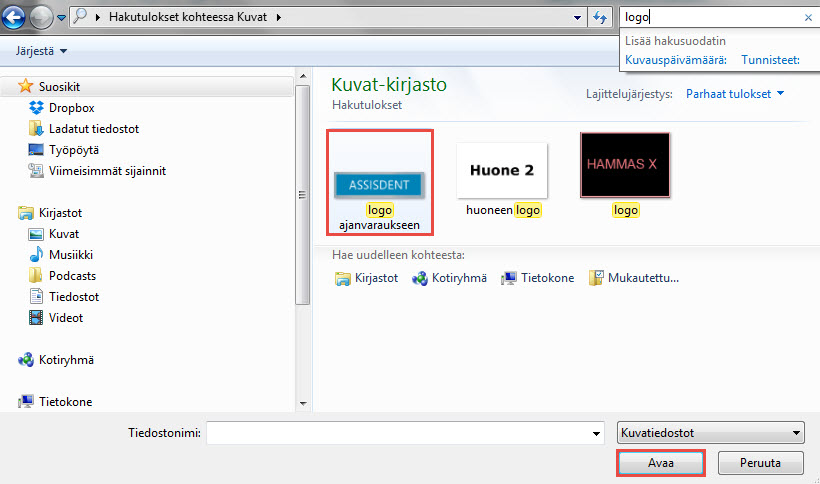Add the Tunnisteet search filter

[770, 60]
